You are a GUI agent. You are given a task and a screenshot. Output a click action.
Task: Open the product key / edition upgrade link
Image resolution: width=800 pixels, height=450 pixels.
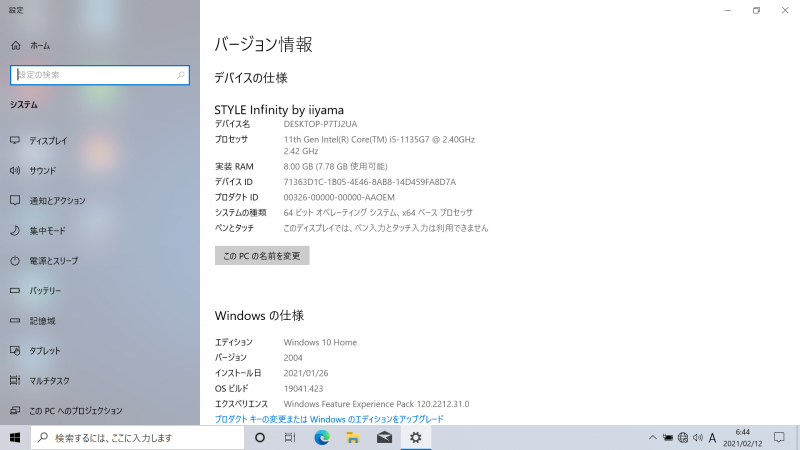329,419
